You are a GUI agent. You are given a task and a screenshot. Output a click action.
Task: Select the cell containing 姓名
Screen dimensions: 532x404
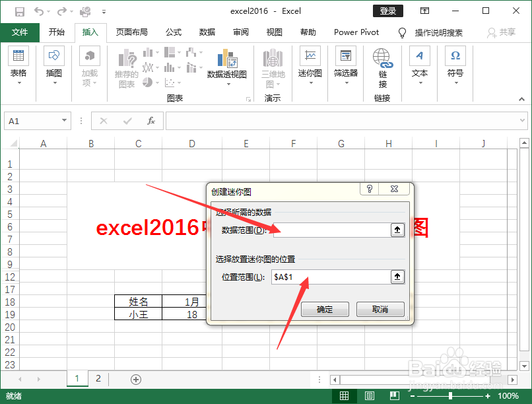139,301
